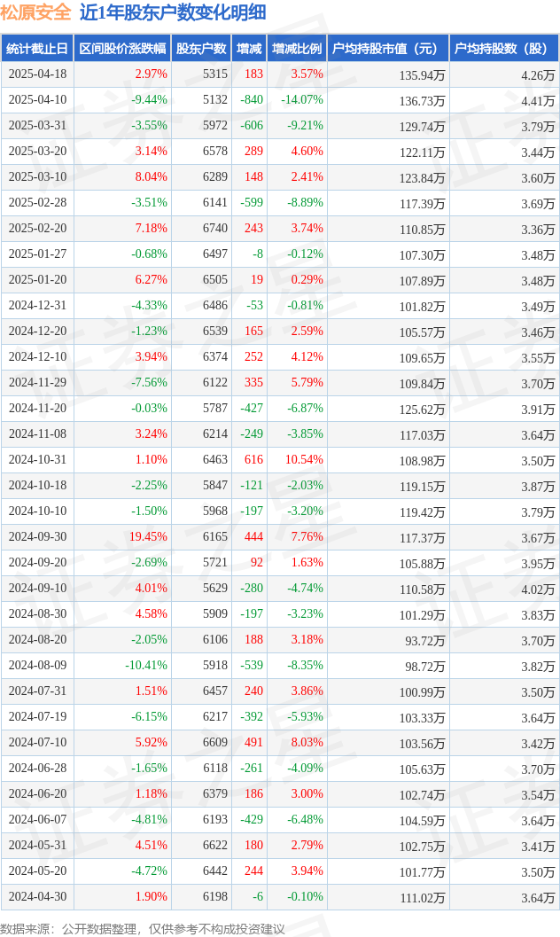Click the 93.72万 market value cell

[x=425, y=641]
